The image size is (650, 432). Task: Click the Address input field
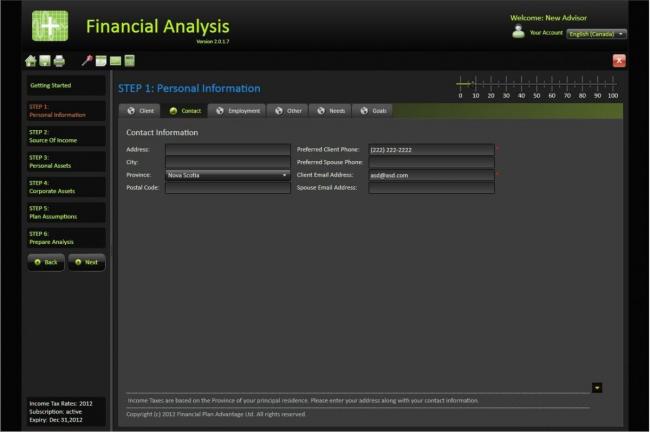tap(227, 149)
